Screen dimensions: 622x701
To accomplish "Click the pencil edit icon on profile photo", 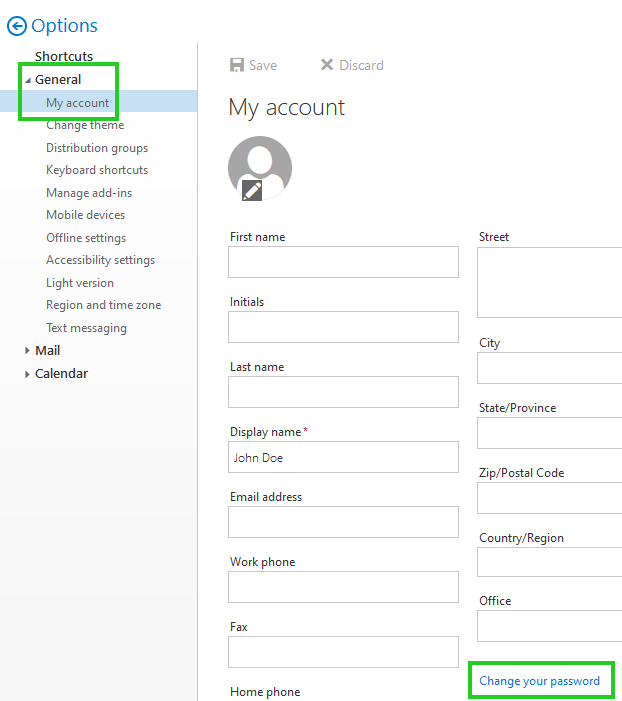I will click(x=252, y=190).
